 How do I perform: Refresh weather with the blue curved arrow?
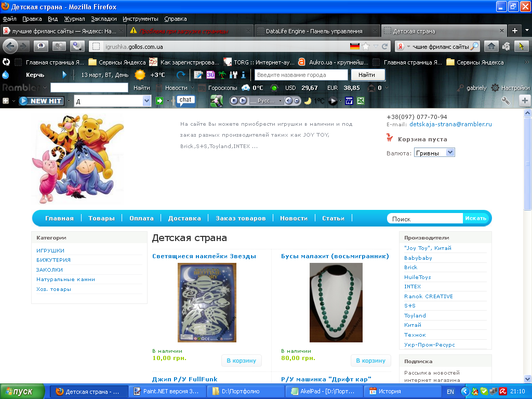click(x=181, y=75)
